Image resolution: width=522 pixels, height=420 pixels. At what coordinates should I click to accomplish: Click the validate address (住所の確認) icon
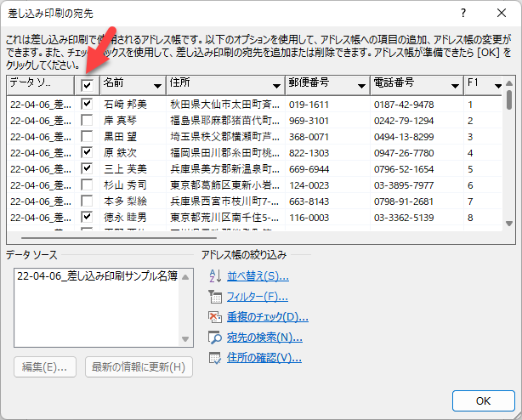point(214,357)
